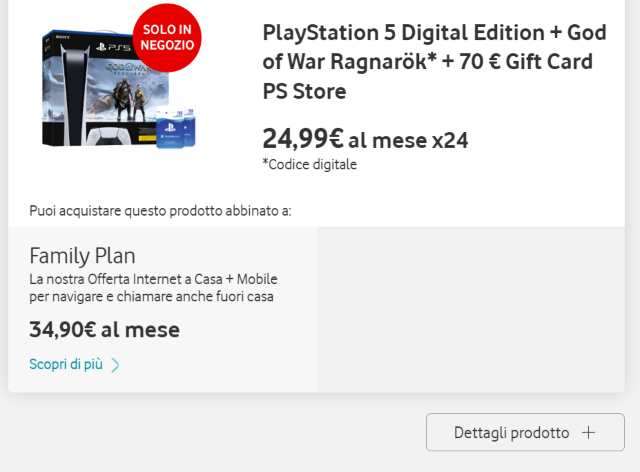This screenshot has width=640, height=472.
Task: Click the Family Plan description text
Action: (x=151, y=288)
